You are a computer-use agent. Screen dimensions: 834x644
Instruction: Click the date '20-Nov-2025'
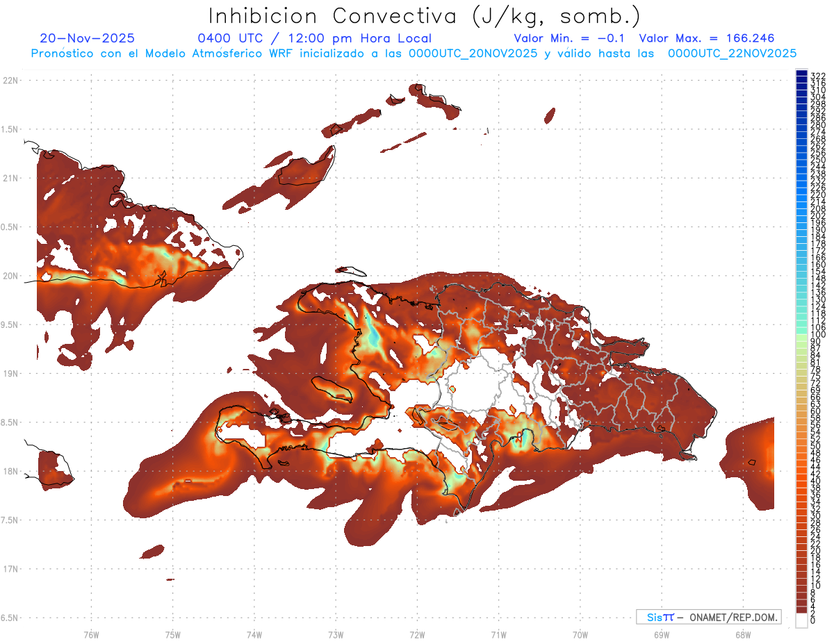[88, 38]
